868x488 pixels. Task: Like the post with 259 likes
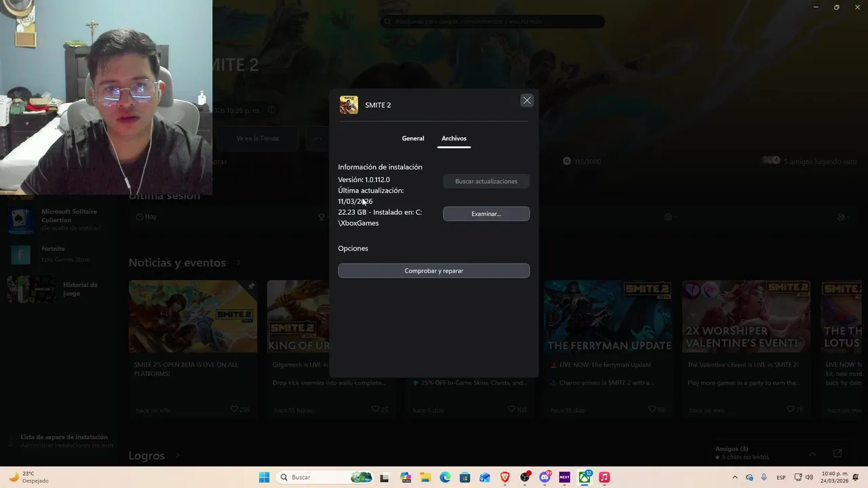coord(234,409)
